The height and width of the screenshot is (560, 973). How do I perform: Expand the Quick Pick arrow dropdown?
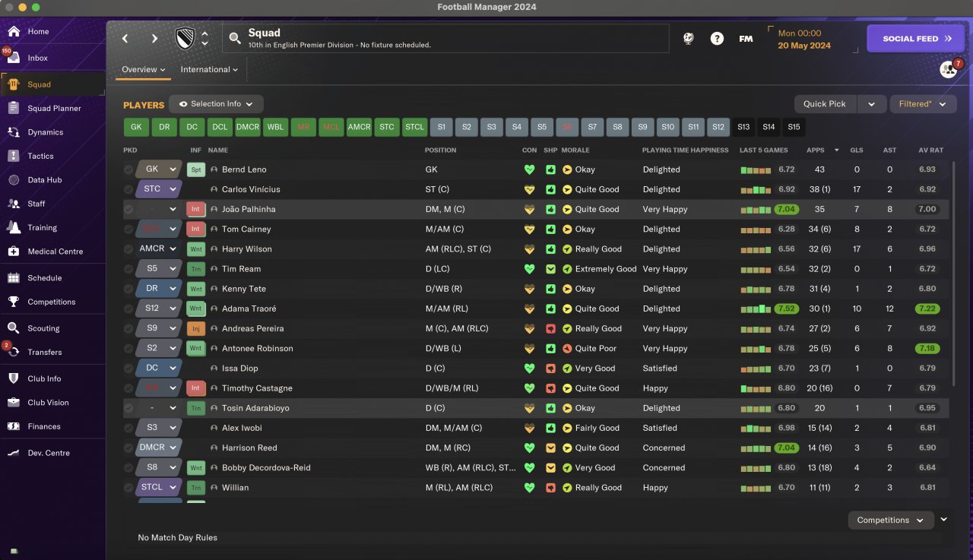[871, 104]
